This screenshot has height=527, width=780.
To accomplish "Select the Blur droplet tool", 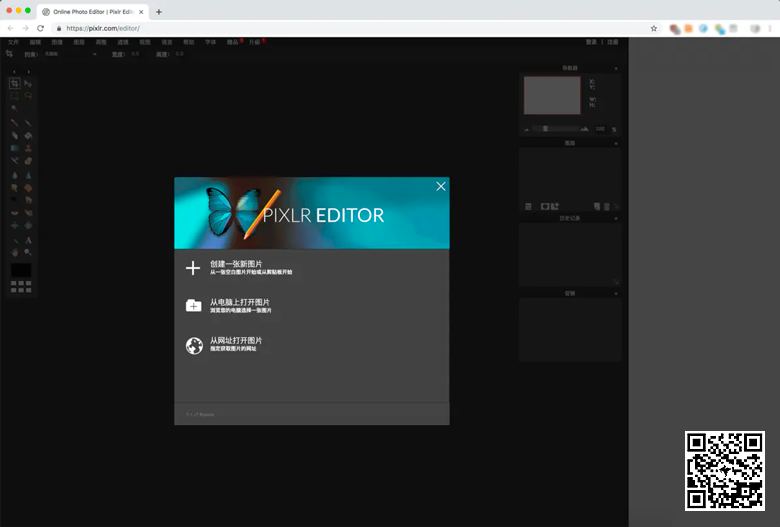I will coord(14,175).
